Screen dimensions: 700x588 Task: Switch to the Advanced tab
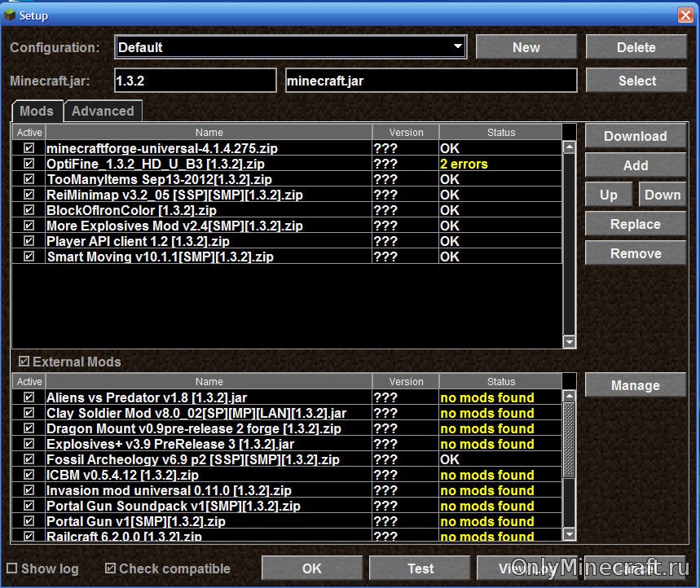(x=103, y=112)
